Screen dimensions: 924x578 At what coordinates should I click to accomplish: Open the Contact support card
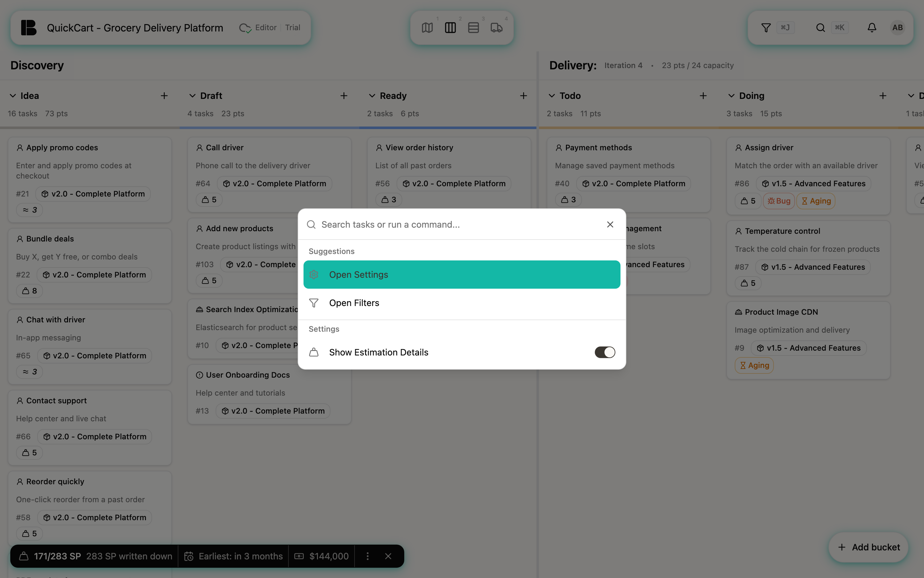pos(90,427)
